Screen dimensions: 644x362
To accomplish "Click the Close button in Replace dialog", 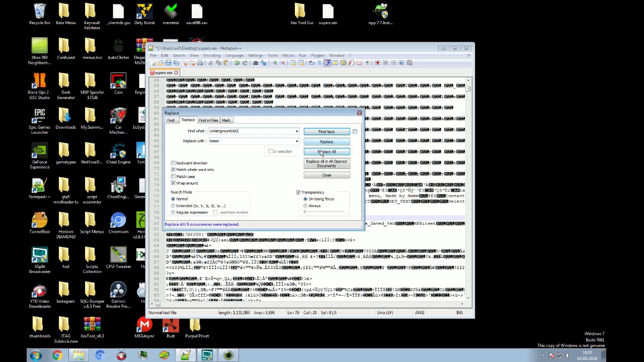I will point(327,175).
